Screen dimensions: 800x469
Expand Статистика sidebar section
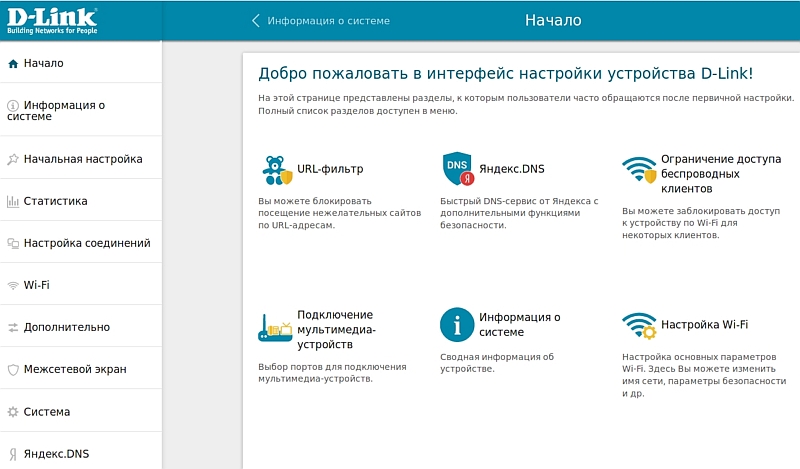55,201
